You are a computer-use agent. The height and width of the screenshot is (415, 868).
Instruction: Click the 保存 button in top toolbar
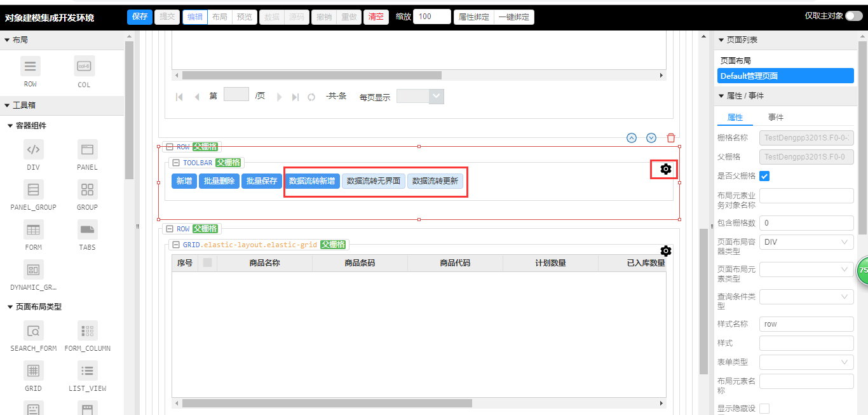click(140, 17)
